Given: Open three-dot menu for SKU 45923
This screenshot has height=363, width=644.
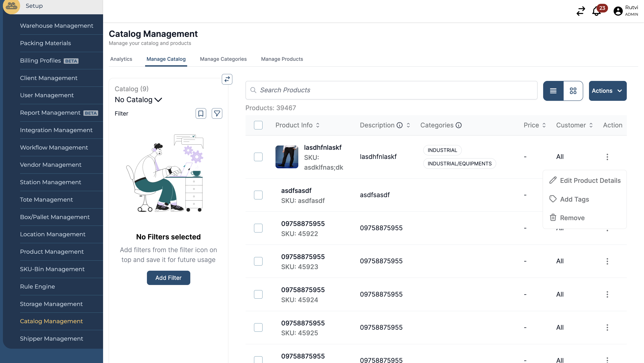Looking at the screenshot, I should tap(607, 261).
